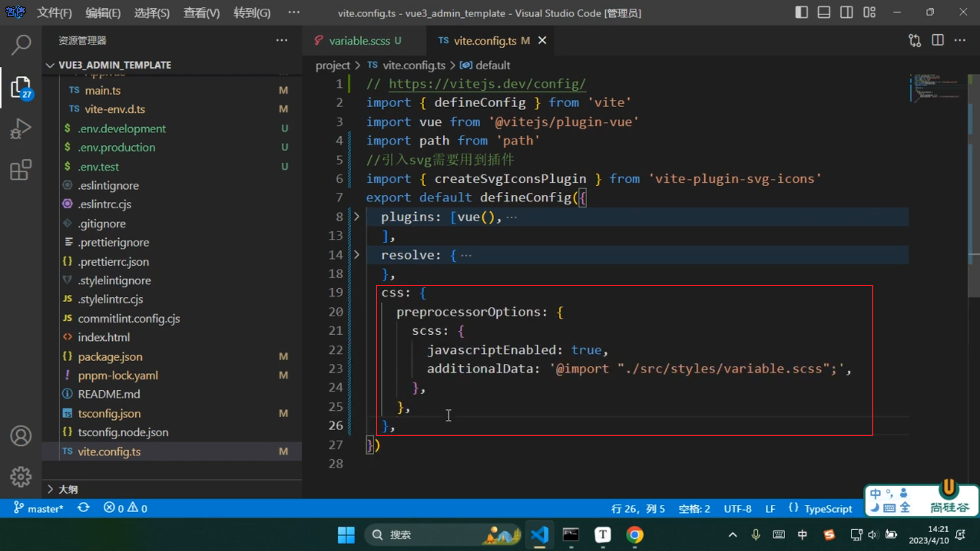The image size is (980, 551).
Task: Open Run and Debug view
Action: [x=21, y=129]
